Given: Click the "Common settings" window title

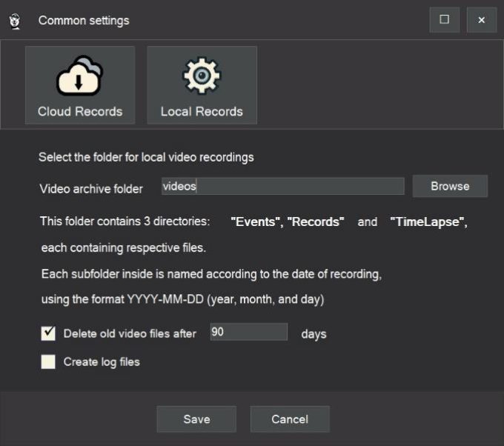Looking at the screenshot, I should (x=84, y=20).
